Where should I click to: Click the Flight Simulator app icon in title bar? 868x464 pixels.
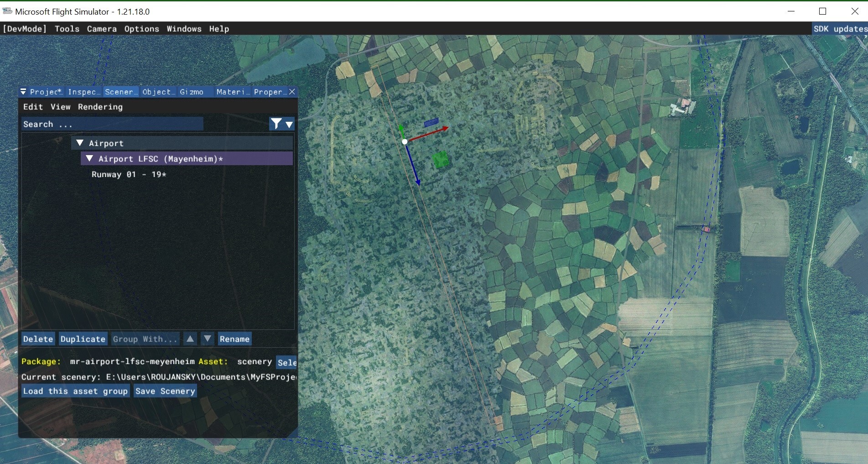(x=7, y=11)
